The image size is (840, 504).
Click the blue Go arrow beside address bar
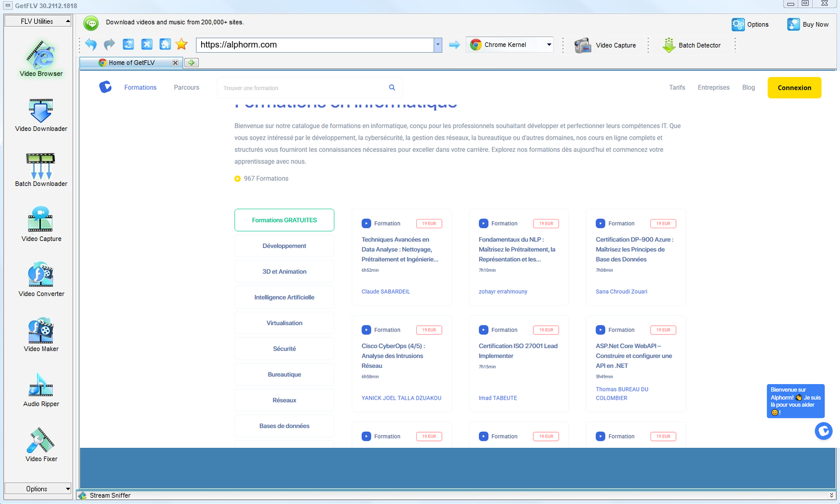(x=454, y=45)
